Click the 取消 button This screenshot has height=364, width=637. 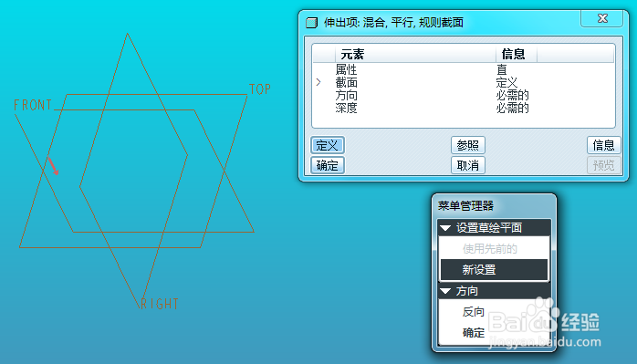pos(468,165)
